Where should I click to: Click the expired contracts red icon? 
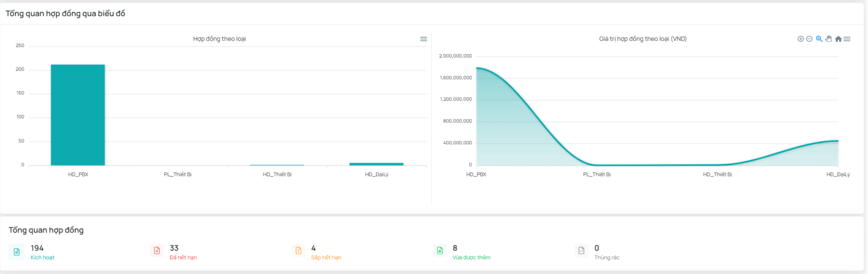tap(157, 251)
